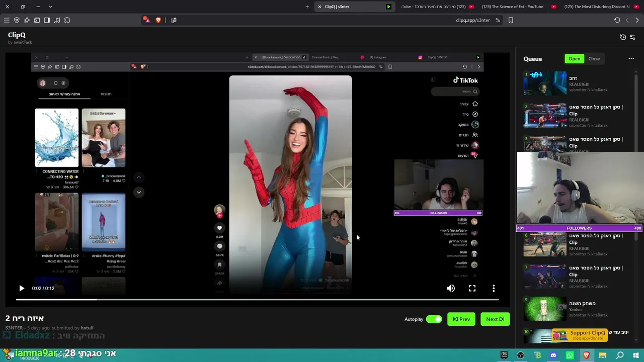Bookmark this page
The height and width of the screenshot is (362, 644).
511,20
